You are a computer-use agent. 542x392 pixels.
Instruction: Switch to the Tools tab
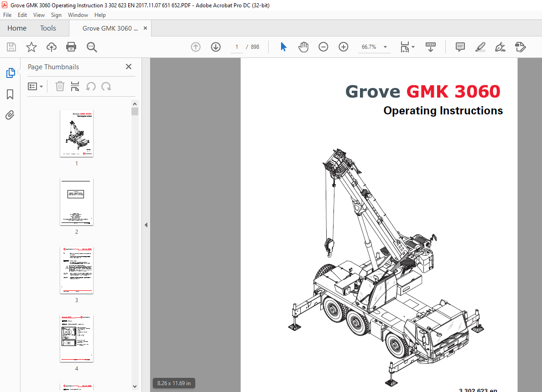click(x=48, y=28)
